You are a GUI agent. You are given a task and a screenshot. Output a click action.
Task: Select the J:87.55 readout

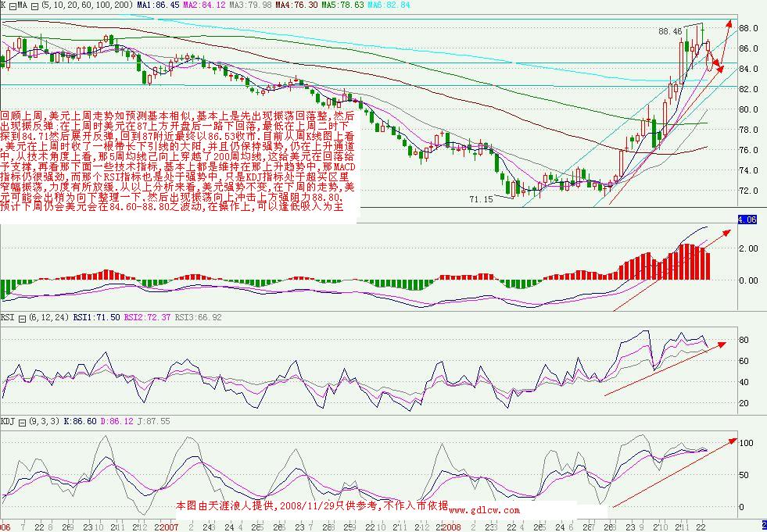pos(153,421)
